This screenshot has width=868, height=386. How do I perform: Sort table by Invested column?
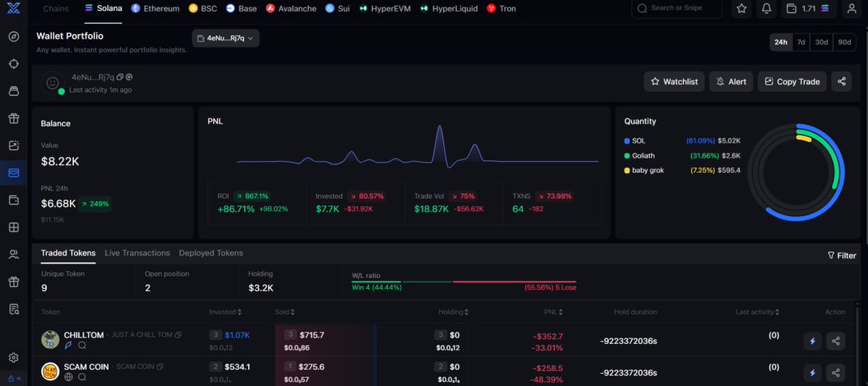point(226,312)
